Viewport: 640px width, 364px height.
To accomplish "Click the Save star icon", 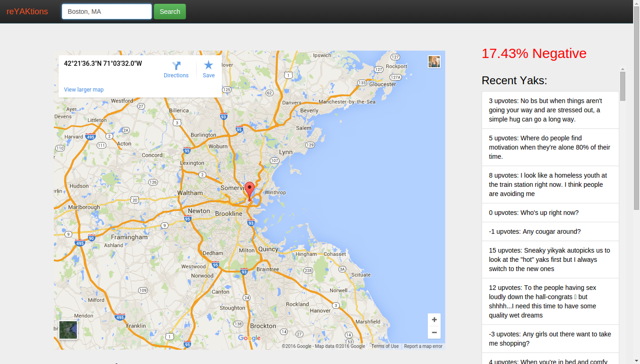I will click(208, 65).
